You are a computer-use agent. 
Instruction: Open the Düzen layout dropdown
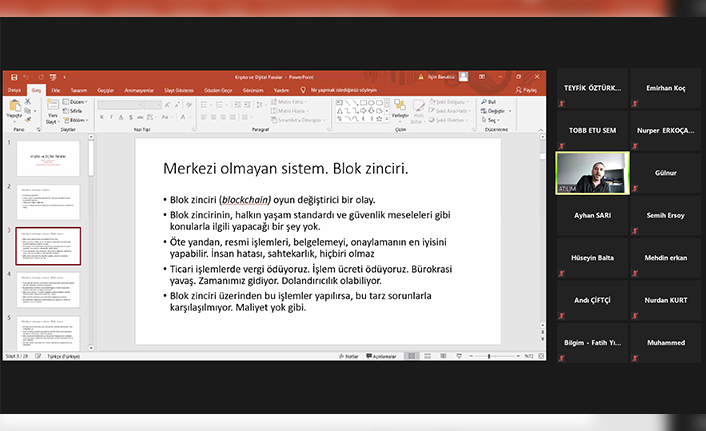tap(75, 102)
